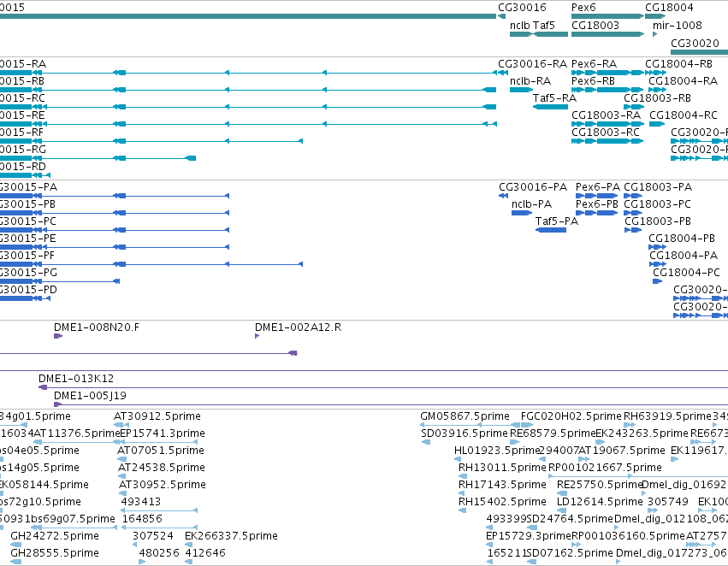Image resolution: width=728 pixels, height=566 pixels.
Task: Open the EK266337.5prime EST label
Action: pyautogui.click(x=231, y=536)
